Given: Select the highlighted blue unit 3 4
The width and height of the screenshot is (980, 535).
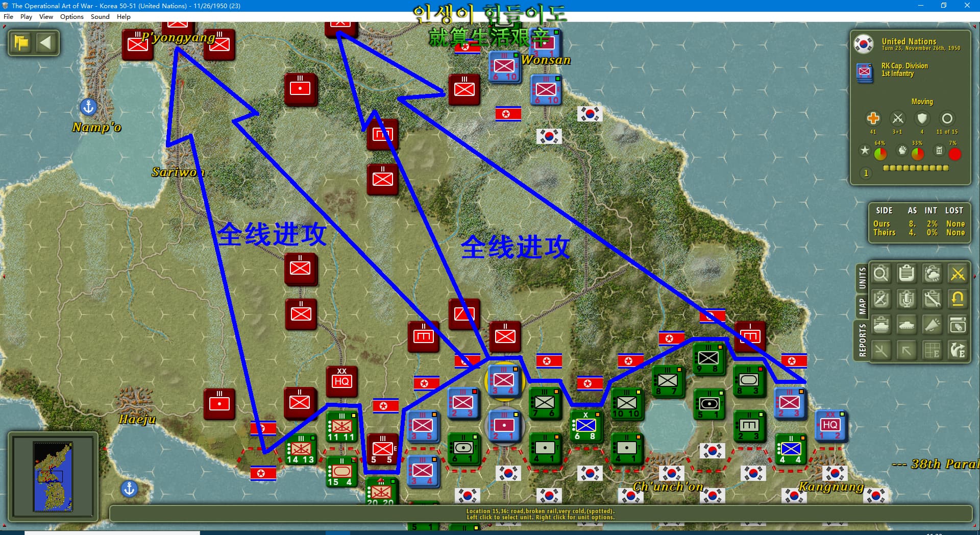Looking at the screenshot, I should pos(504,382).
